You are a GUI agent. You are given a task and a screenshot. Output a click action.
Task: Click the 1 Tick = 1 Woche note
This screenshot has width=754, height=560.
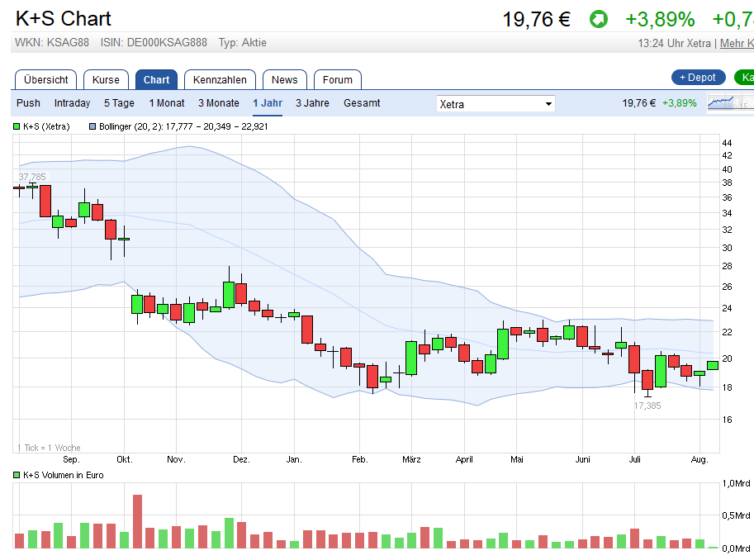point(49,448)
